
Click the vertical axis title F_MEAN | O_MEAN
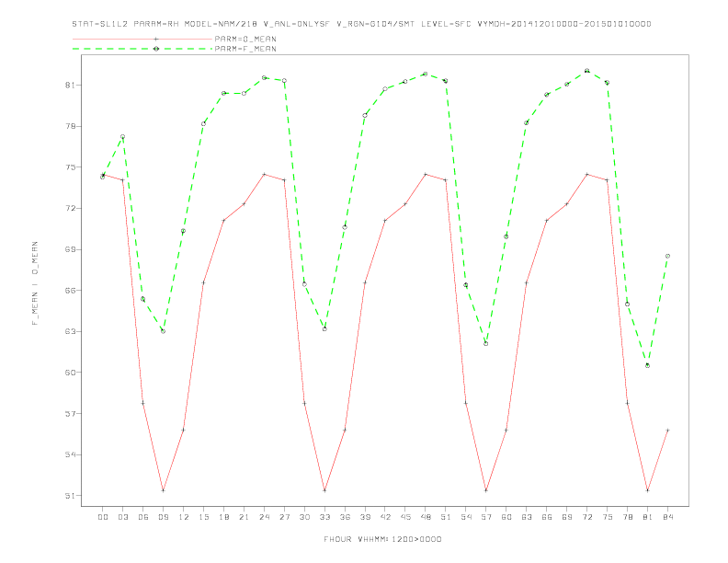click(35, 283)
